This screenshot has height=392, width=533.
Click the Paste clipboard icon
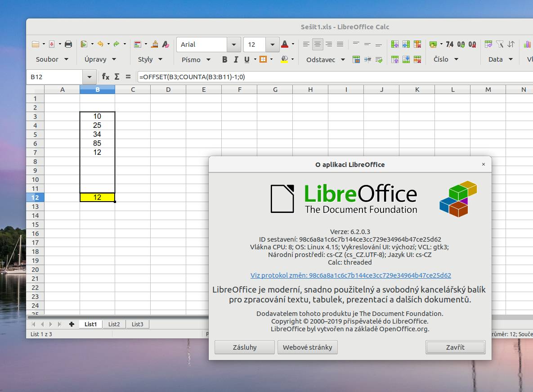(84, 44)
